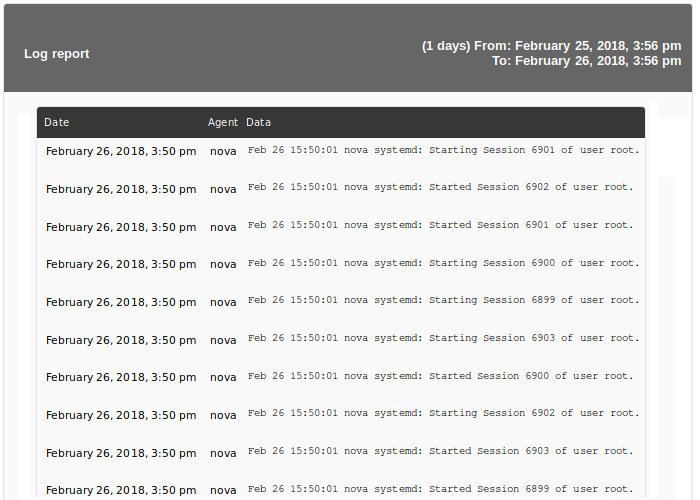The image size is (700, 500).
Task: Click the To: February 26, 2018 date line
Action: click(587, 61)
